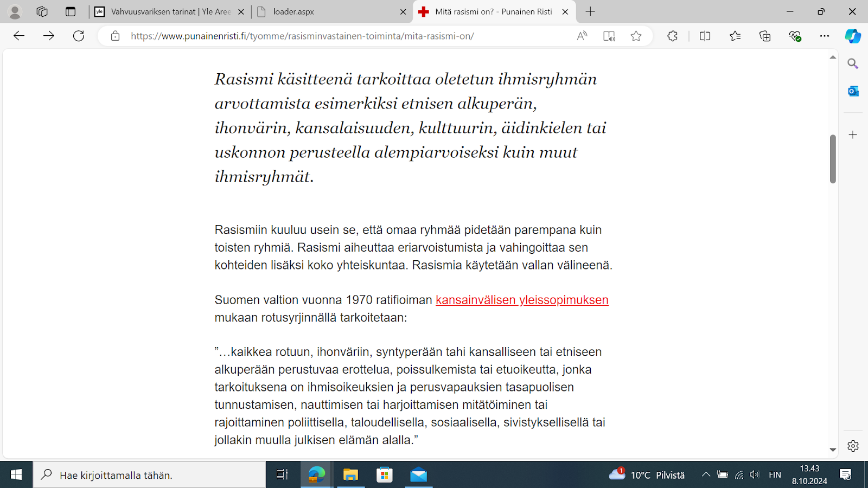Show hidden system tray icons

click(706, 475)
